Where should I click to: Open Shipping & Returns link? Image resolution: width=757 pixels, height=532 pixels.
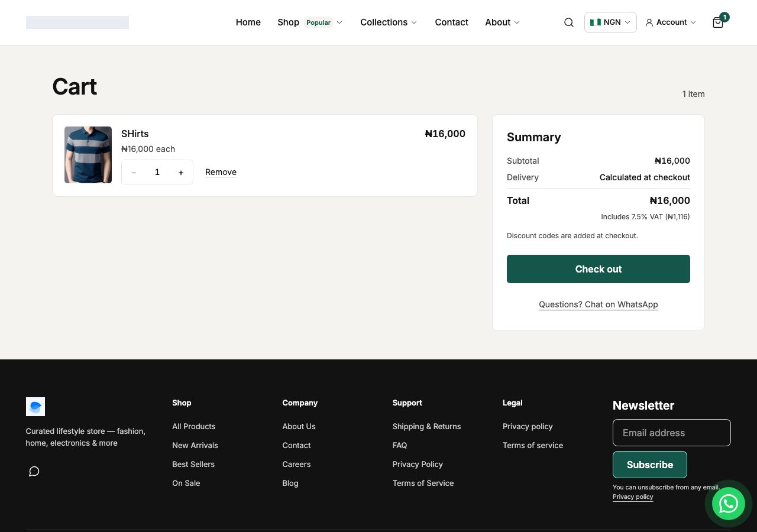426,426
